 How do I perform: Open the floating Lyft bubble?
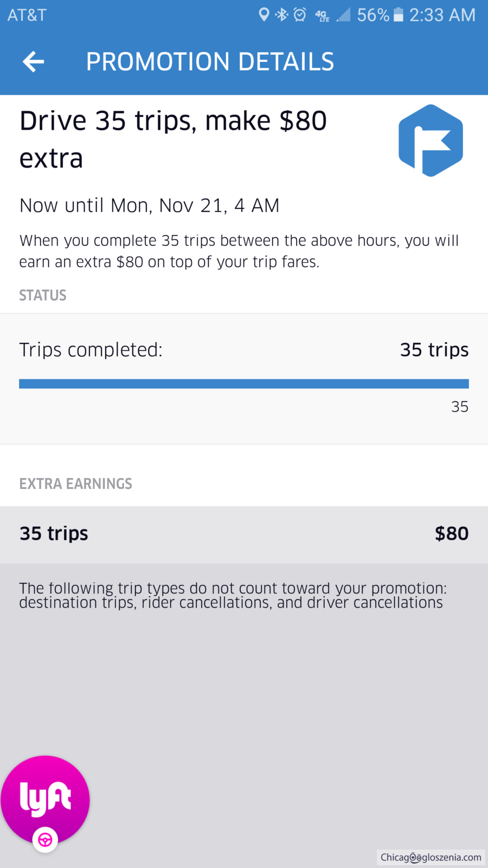point(45,798)
